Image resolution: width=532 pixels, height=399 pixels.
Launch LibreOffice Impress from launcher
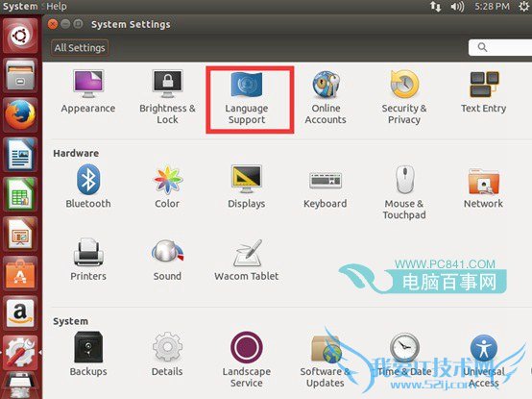coord(20,235)
